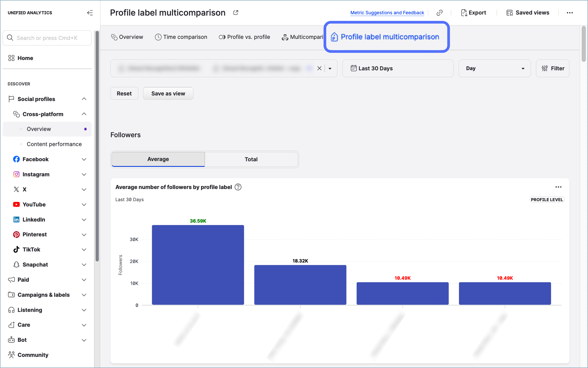Viewport: 588px width, 368px height.
Task: Open the Day granularity dropdown
Action: click(494, 68)
